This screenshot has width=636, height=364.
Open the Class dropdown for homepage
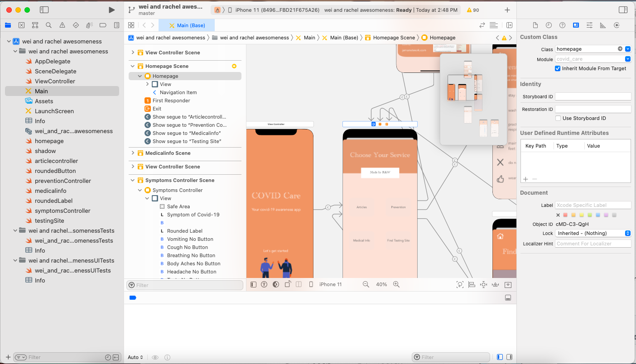tap(628, 49)
